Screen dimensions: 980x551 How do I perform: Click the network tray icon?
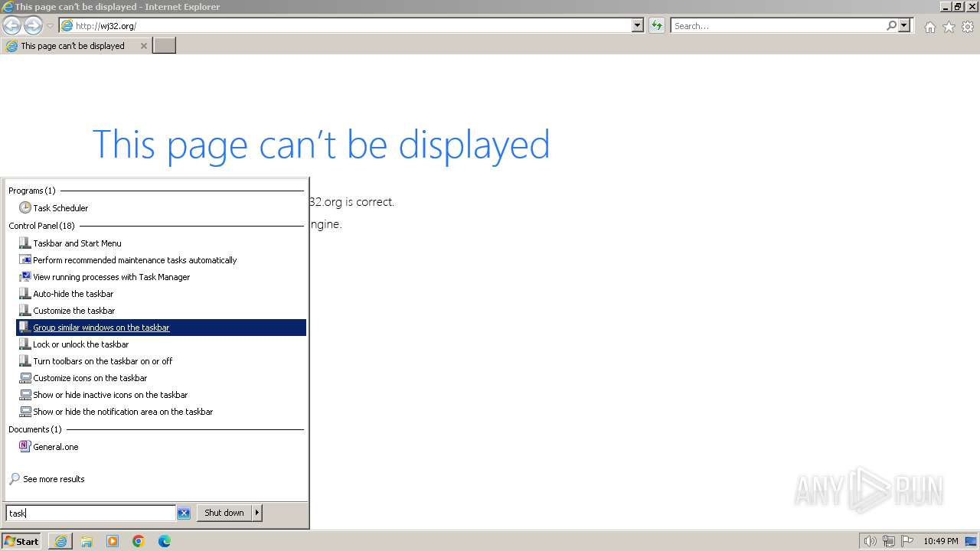[888, 541]
